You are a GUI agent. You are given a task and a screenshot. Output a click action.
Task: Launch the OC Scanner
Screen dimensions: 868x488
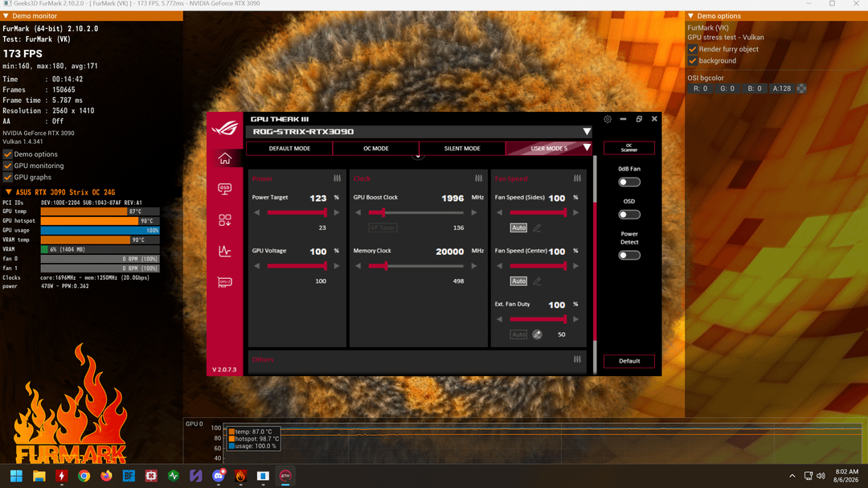(628, 148)
